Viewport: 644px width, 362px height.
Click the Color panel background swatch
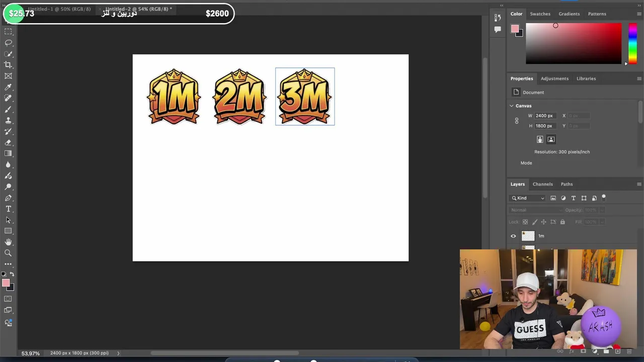point(520,34)
